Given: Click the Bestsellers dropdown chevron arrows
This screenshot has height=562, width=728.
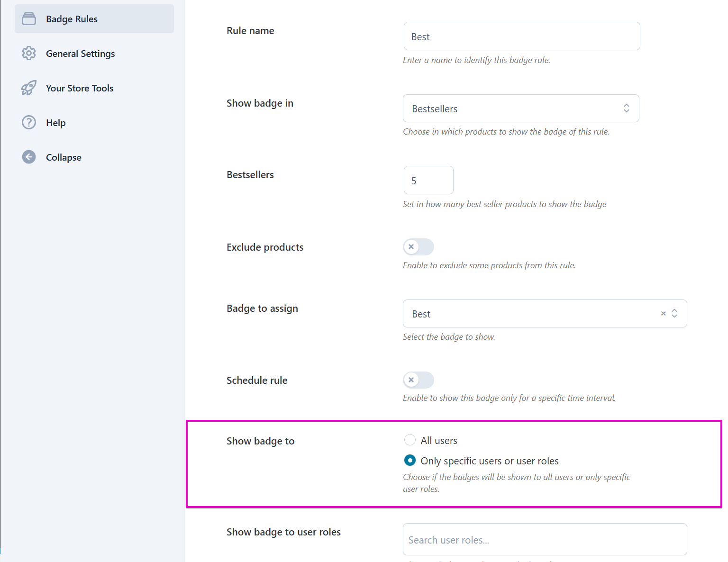Looking at the screenshot, I should point(626,109).
